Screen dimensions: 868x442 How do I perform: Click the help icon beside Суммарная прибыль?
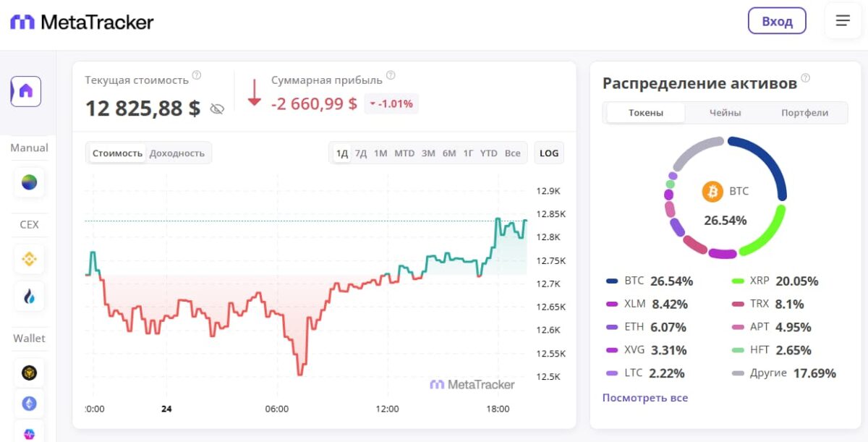click(391, 75)
